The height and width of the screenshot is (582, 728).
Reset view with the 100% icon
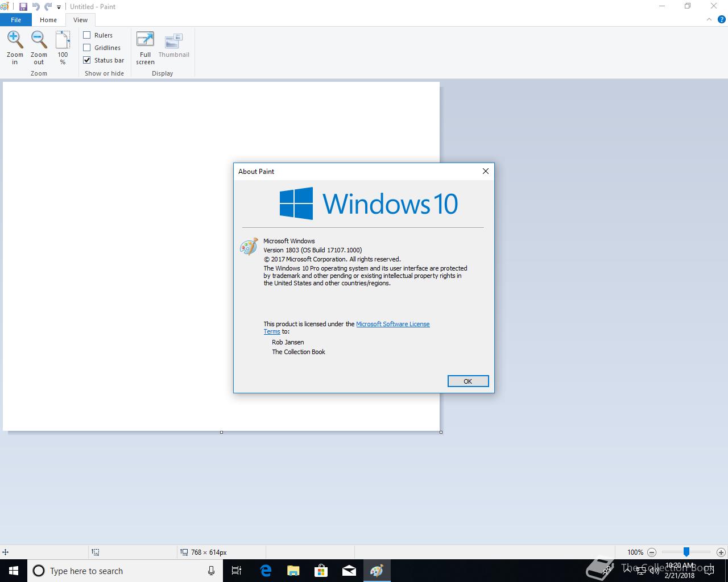(x=63, y=40)
